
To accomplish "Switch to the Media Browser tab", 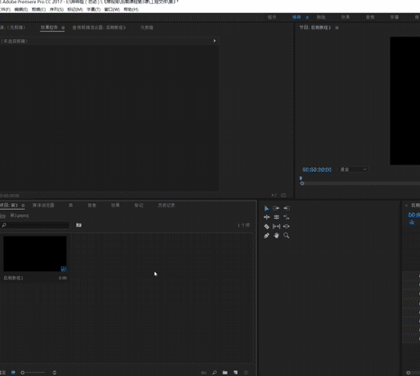I will pyautogui.click(x=43, y=205).
